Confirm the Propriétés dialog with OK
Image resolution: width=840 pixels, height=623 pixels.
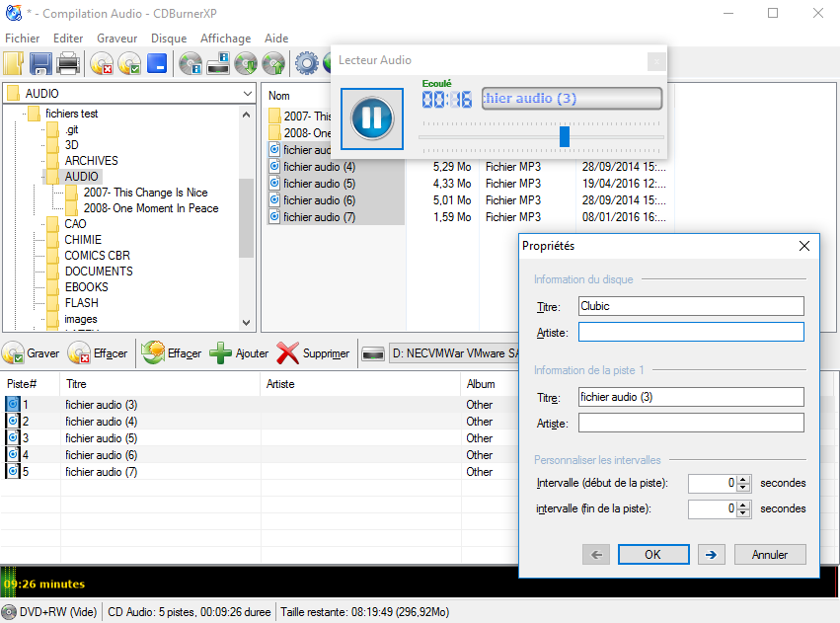[652, 554]
